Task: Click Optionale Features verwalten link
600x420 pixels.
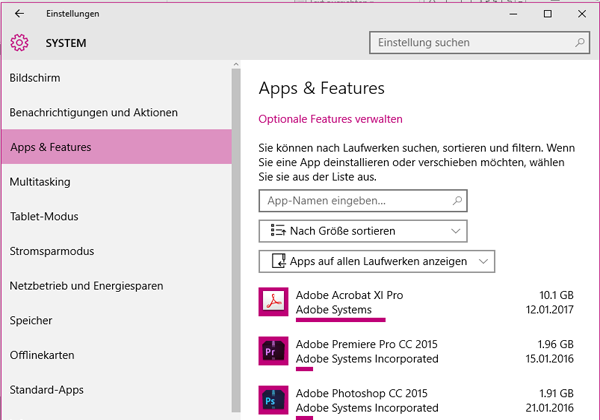Action: pyautogui.click(x=330, y=119)
